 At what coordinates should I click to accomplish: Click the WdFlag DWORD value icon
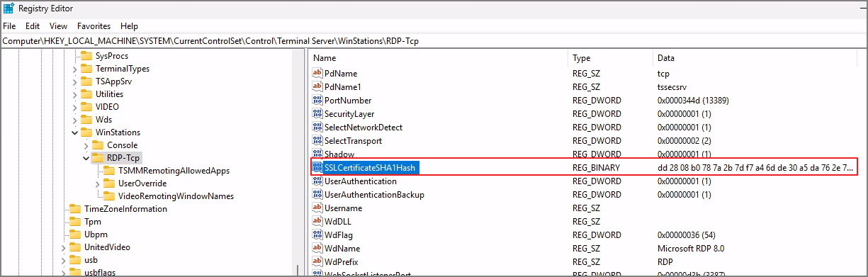tap(317, 235)
